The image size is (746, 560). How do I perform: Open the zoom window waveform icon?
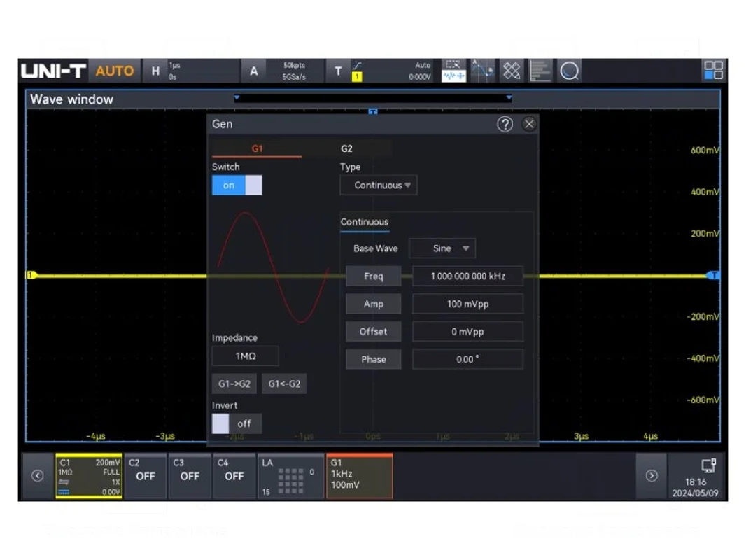click(x=453, y=71)
